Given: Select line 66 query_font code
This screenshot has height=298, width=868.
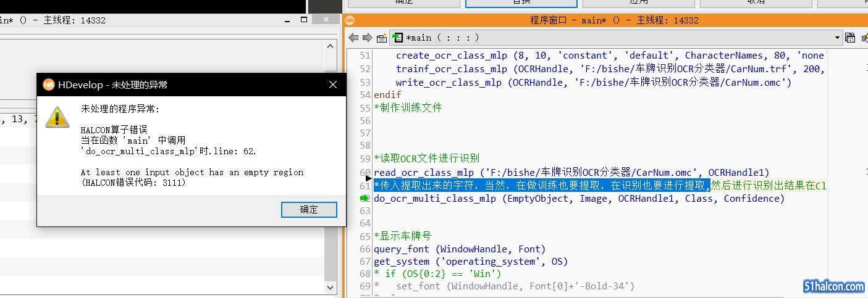Looking at the screenshot, I should click(x=460, y=249).
